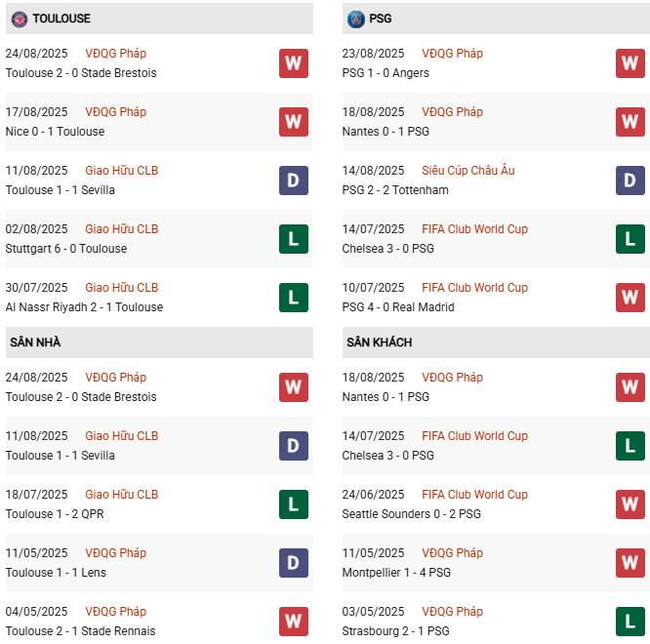Viewport: 650px width, 644px height.
Task: Click W badge for Toulouse 2-0 Stade Brestois
Action: pos(294,63)
